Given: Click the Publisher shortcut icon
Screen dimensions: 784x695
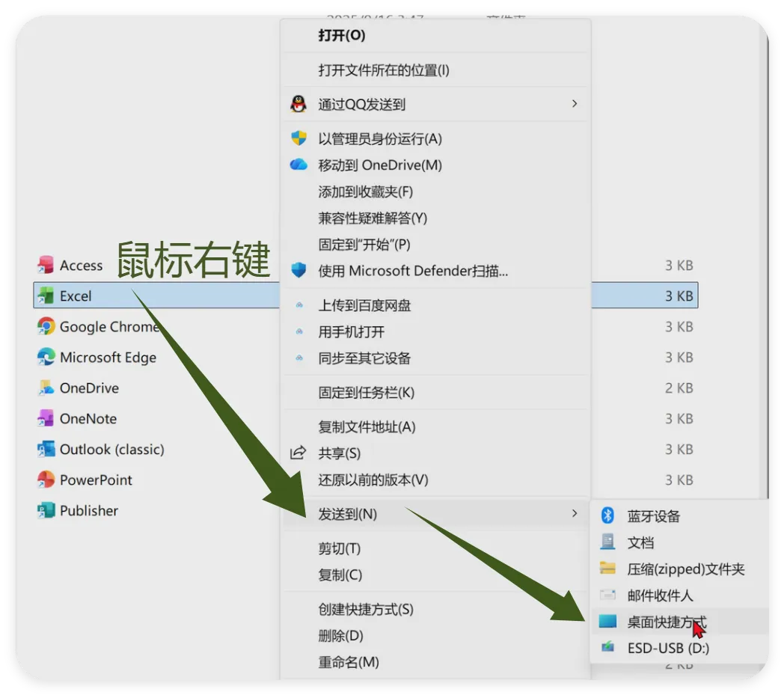Looking at the screenshot, I should click(x=46, y=510).
